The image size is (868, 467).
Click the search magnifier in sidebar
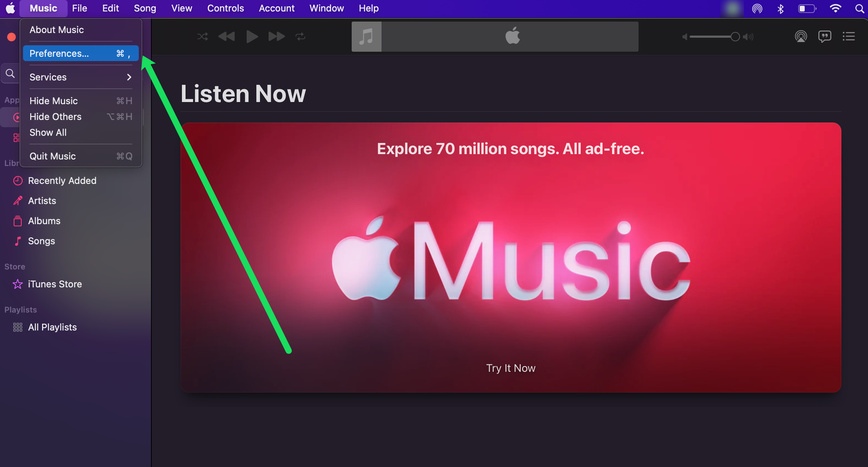coord(10,74)
